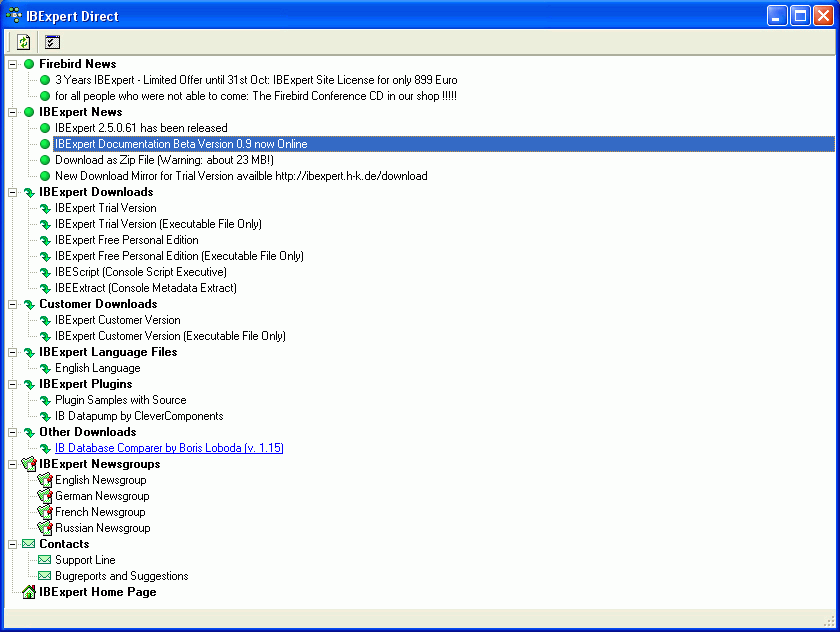Viewport: 840px width, 632px height.
Task: Click envelope icon beside Contacts heading
Action: pyautogui.click(x=29, y=544)
